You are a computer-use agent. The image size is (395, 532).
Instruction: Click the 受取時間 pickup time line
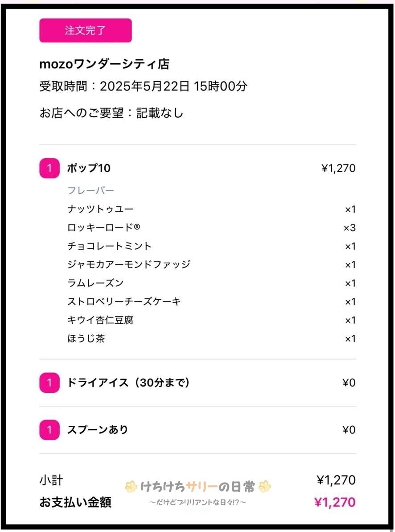coord(143,86)
